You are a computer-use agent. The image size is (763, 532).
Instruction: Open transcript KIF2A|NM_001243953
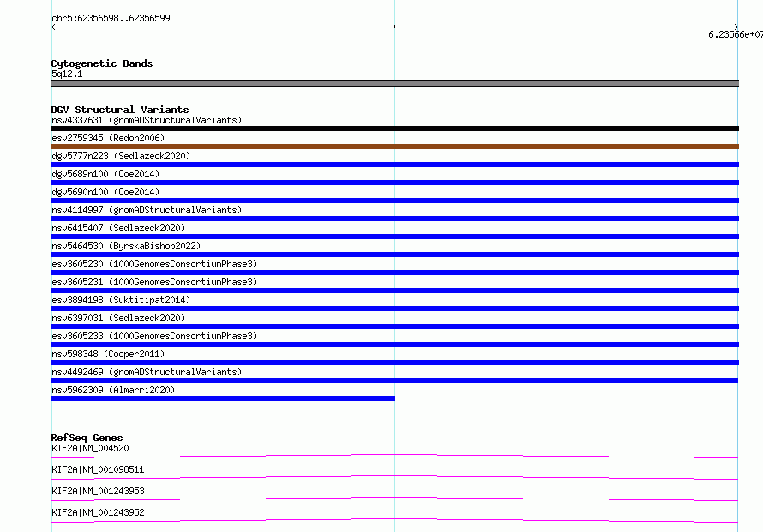point(98,491)
